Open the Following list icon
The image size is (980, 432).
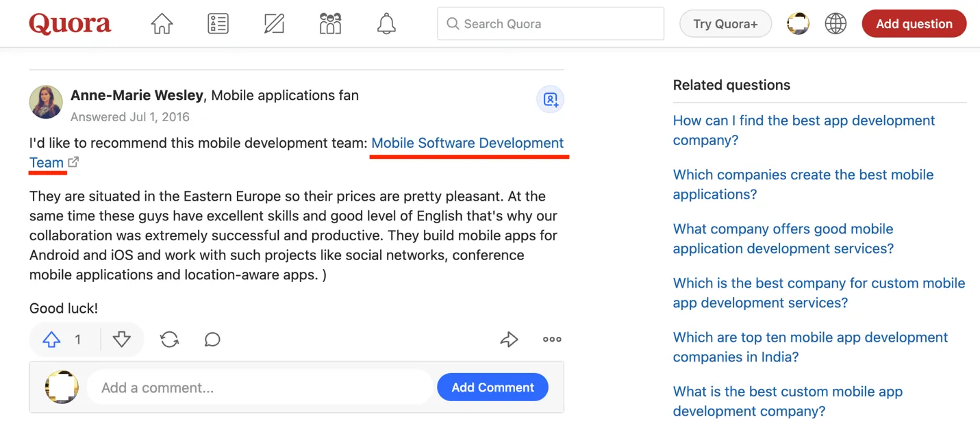coord(218,24)
